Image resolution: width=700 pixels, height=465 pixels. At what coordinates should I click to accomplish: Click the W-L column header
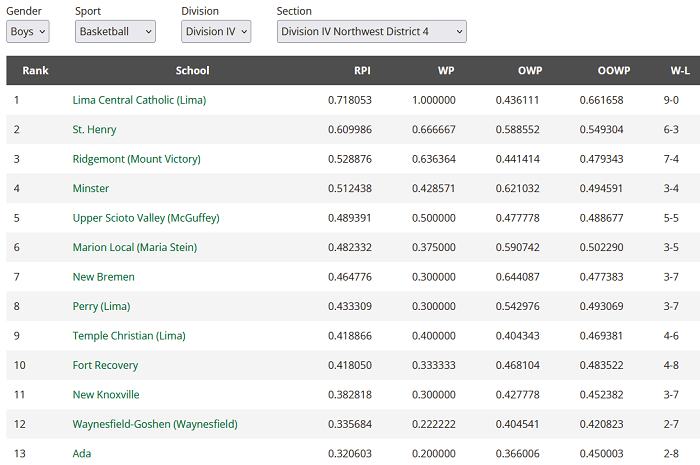(679, 71)
